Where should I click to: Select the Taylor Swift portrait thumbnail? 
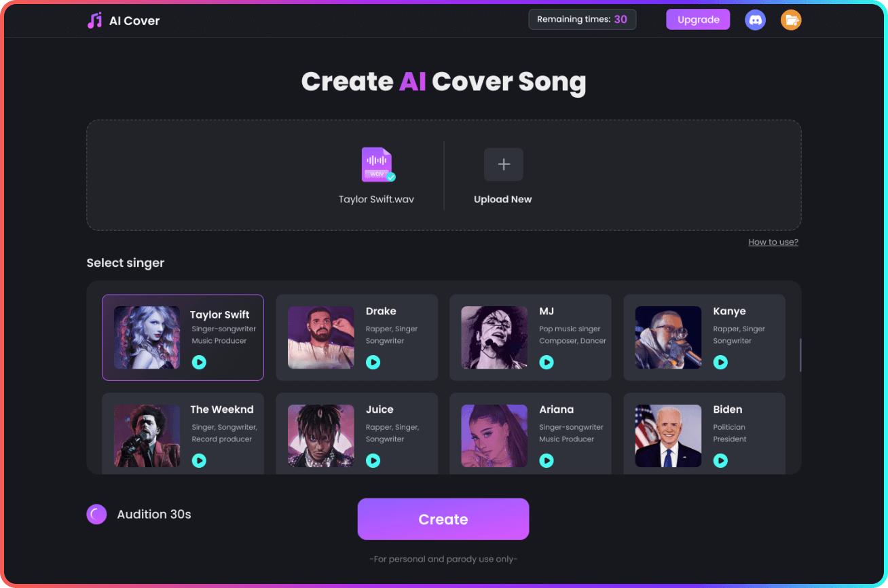(x=147, y=337)
